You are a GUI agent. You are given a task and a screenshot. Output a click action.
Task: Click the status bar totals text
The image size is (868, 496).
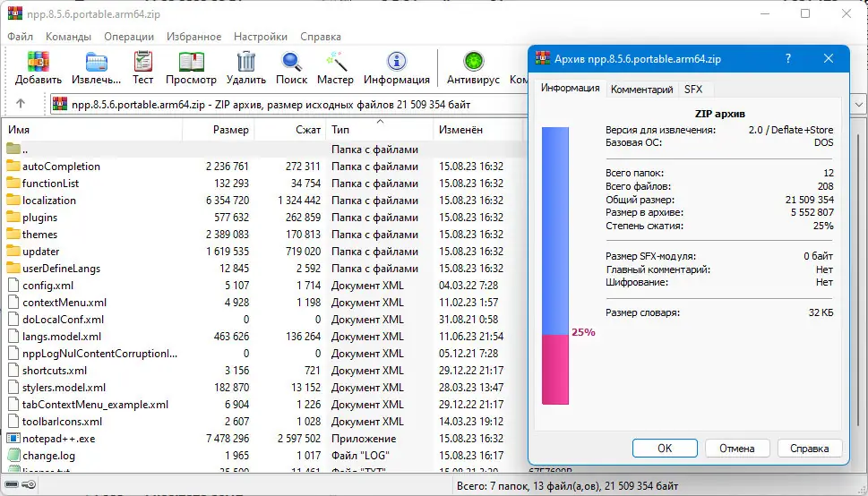pos(567,486)
